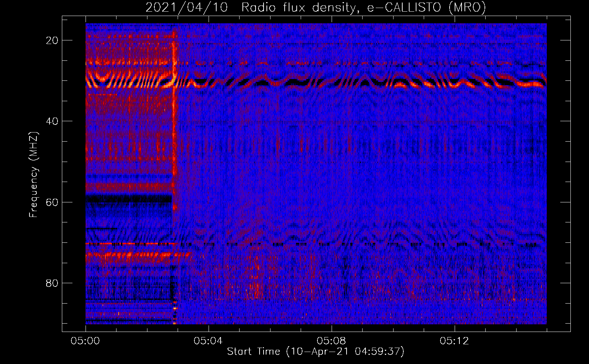Click the time tick label "05:00"
The width and height of the screenshot is (589, 364).
85,341
